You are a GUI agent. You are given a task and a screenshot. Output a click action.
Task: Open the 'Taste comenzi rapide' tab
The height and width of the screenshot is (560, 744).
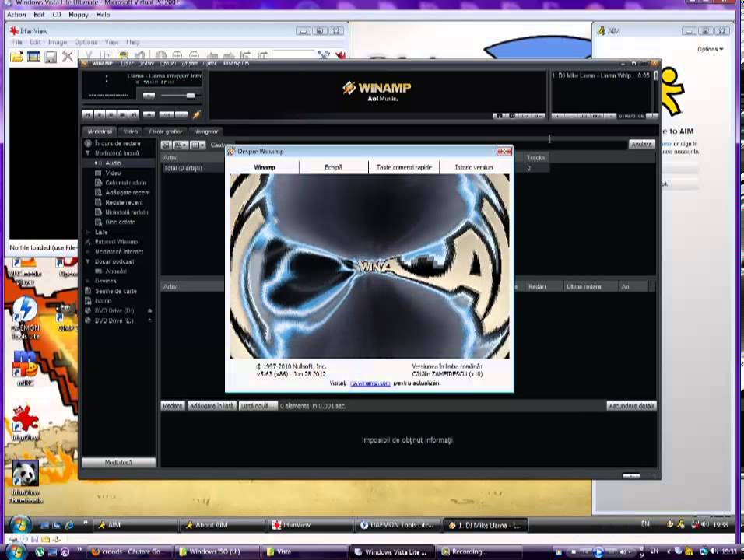[404, 167]
